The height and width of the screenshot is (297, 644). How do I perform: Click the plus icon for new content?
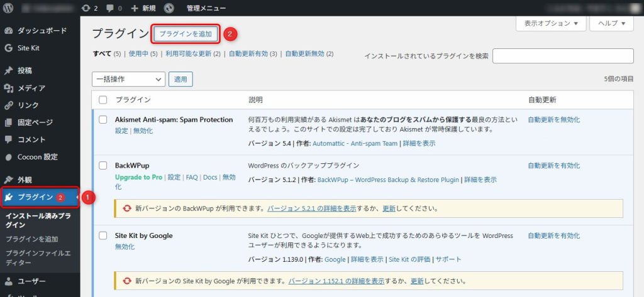click(135, 9)
